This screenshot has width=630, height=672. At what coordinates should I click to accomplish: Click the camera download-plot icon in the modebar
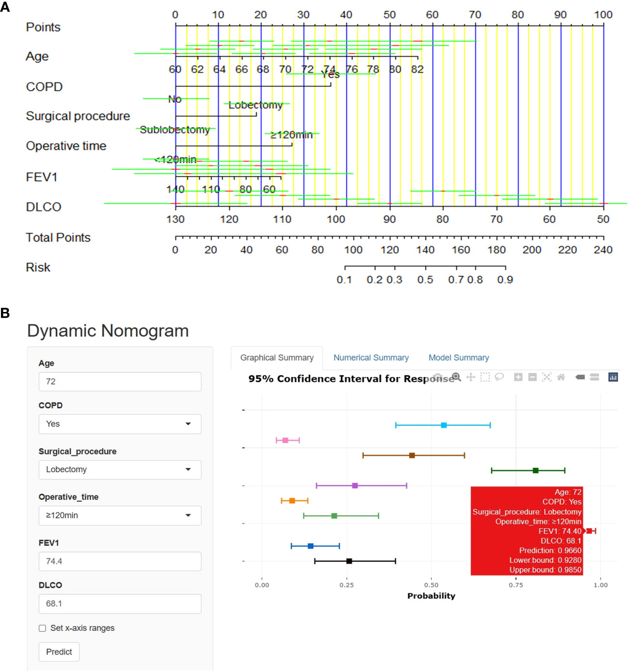[437, 377]
